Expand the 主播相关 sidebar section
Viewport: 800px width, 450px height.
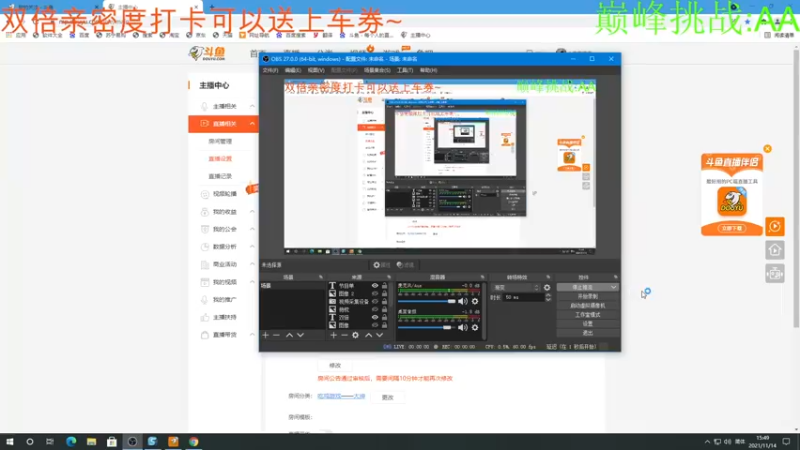click(x=252, y=106)
